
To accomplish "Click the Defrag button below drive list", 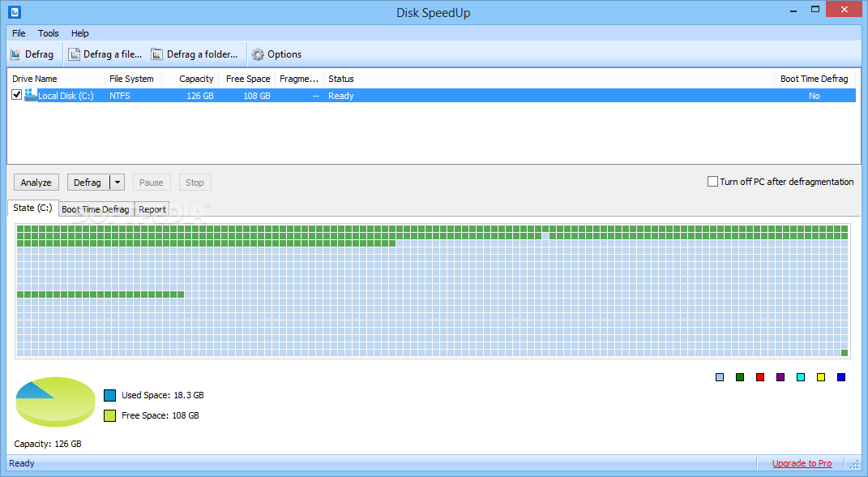I will point(88,183).
